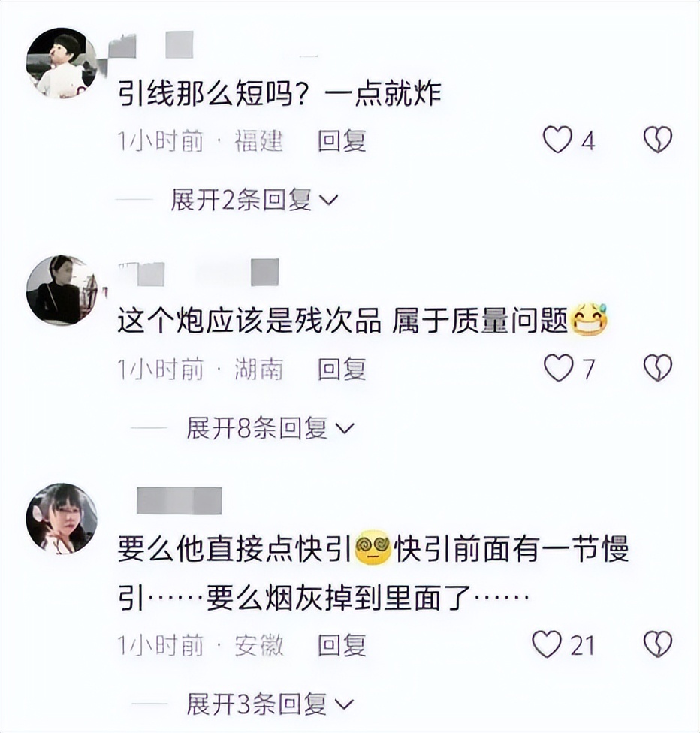Tap broken heart on Anhui comment
The height and width of the screenshot is (733, 700).
(658, 644)
